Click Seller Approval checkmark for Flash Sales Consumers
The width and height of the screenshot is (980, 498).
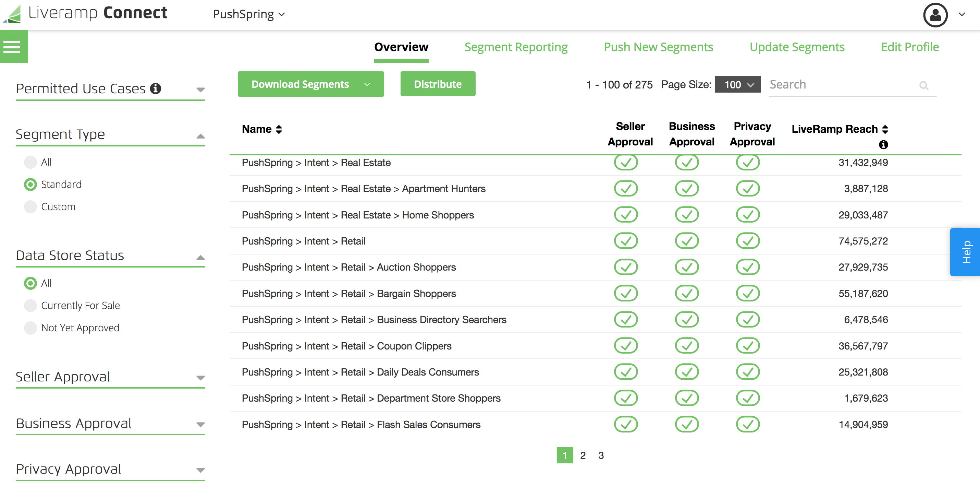point(625,424)
